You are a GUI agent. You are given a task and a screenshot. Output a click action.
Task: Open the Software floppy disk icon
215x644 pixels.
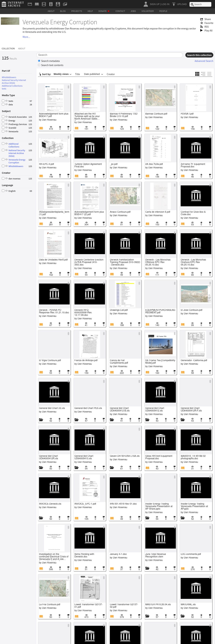58,4
